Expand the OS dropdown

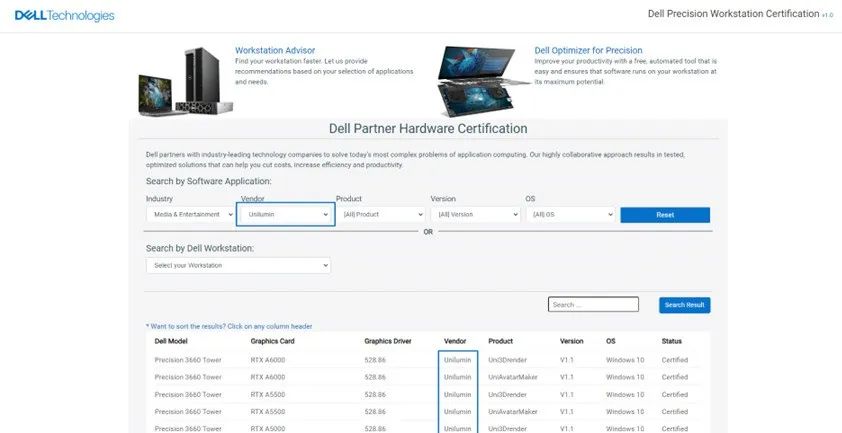pyautogui.click(x=569, y=215)
